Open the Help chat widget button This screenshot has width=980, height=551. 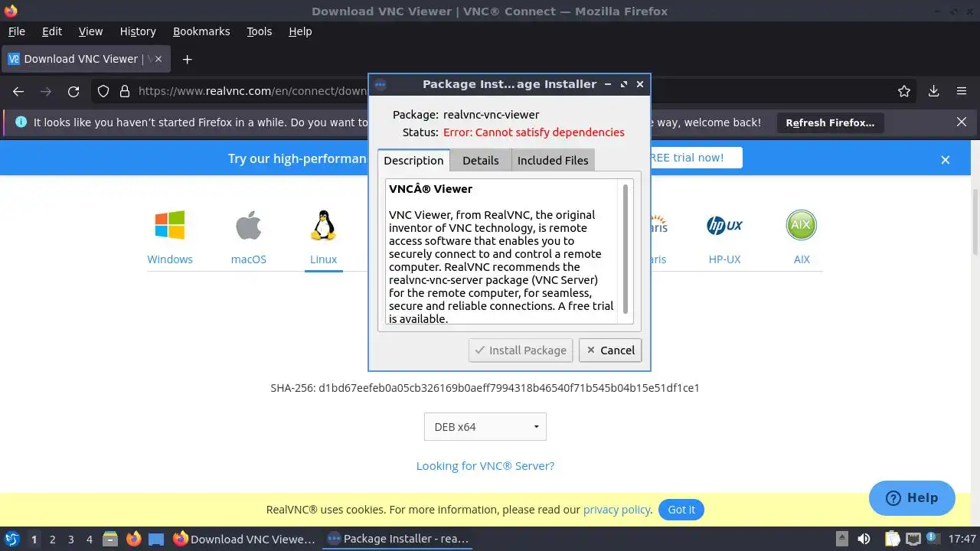(912, 498)
